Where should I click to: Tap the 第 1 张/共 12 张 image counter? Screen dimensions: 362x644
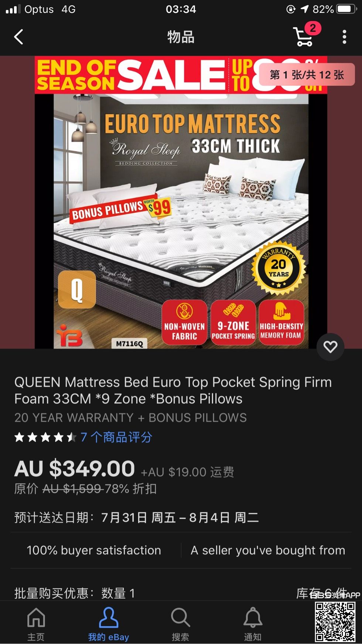click(x=307, y=75)
